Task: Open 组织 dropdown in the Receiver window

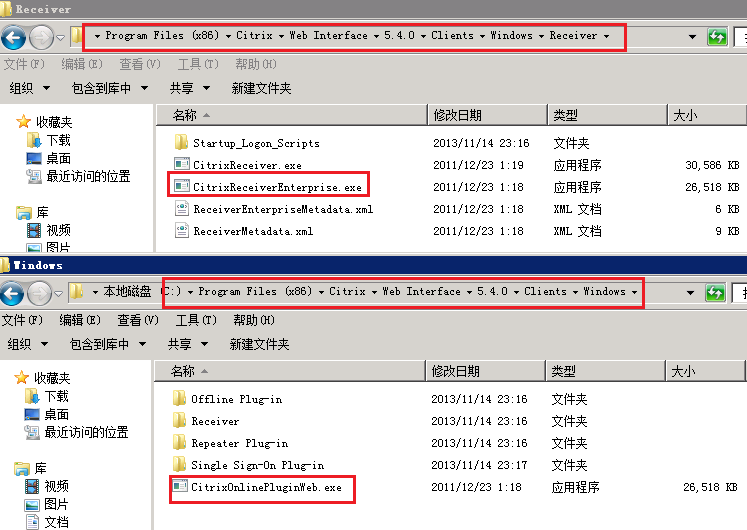Action: tap(30, 88)
